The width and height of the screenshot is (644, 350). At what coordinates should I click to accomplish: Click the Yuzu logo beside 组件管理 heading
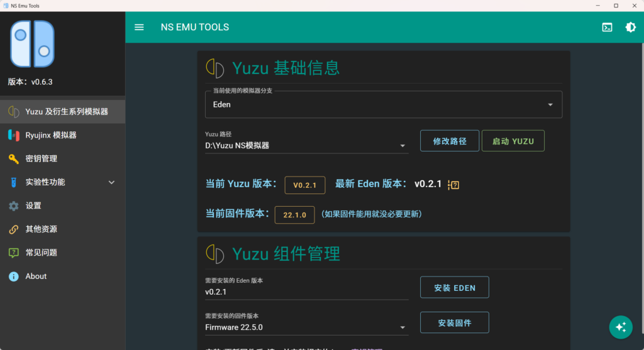pyautogui.click(x=215, y=254)
